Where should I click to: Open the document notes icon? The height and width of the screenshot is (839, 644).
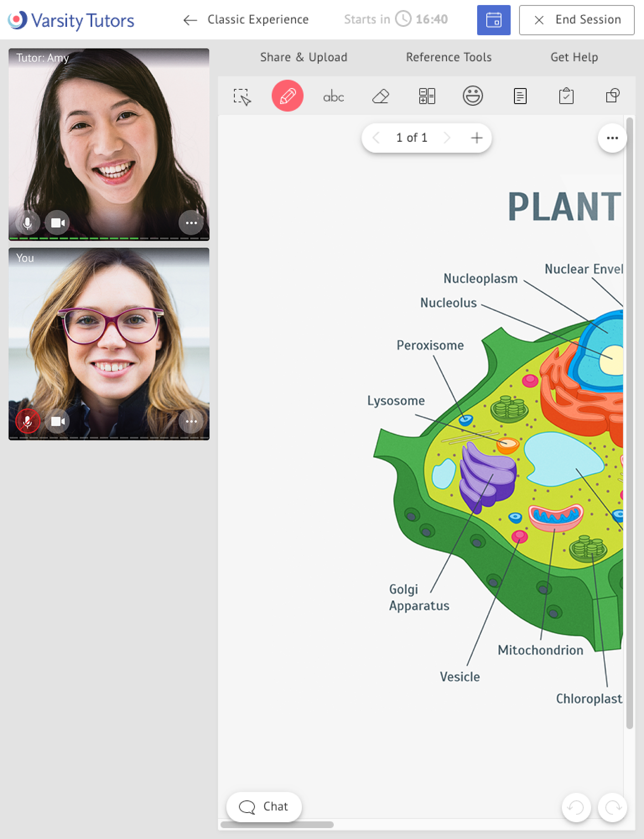pyautogui.click(x=520, y=96)
